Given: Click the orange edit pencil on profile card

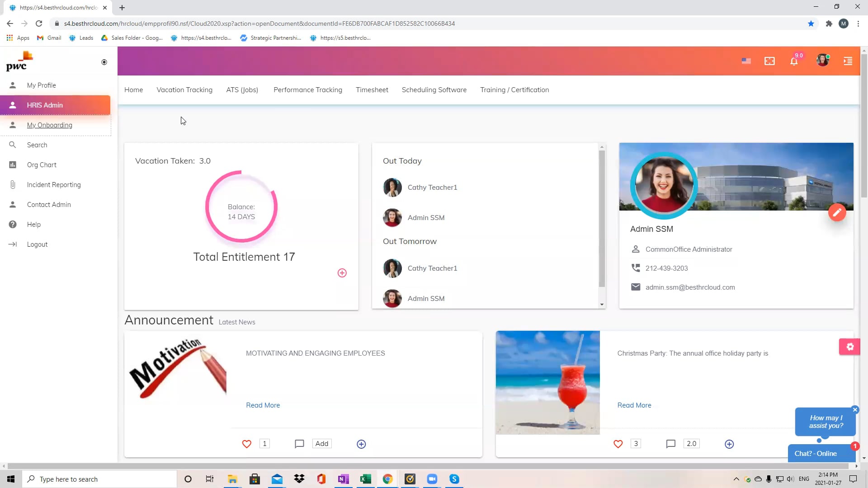Looking at the screenshot, I should click(837, 212).
